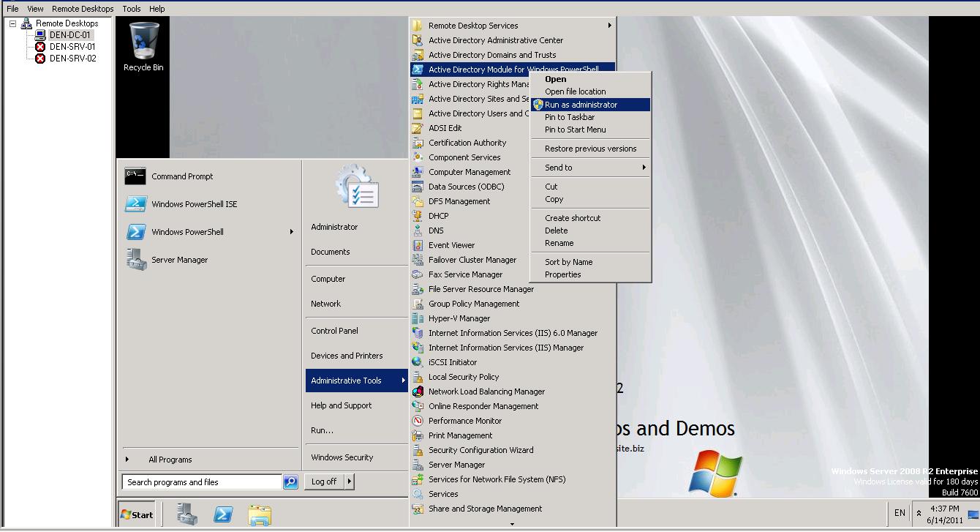Click the Network Load Balancing Manager icon
980x532 pixels.
418,391
